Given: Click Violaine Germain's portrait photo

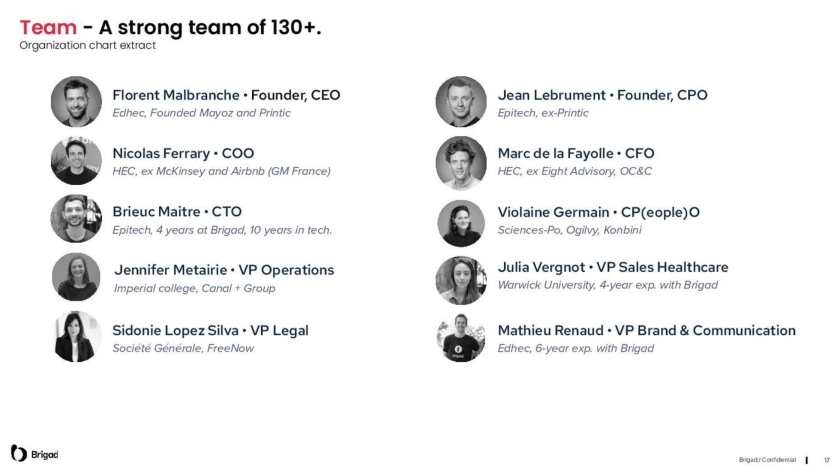Looking at the screenshot, I should coord(461,222).
